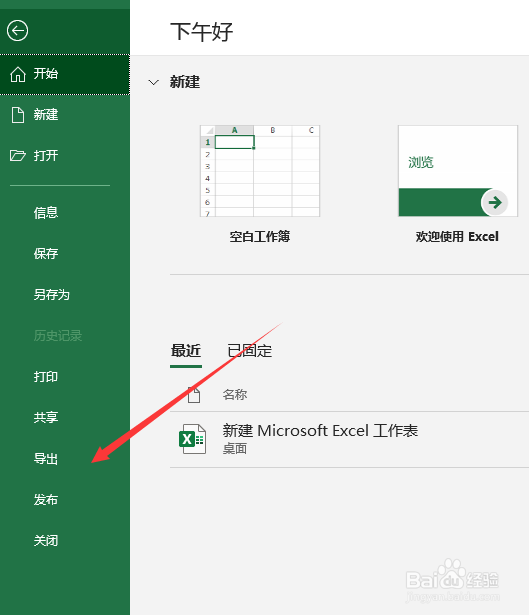Click the 桌面 location text
The image size is (529, 615).
pos(235,448)
